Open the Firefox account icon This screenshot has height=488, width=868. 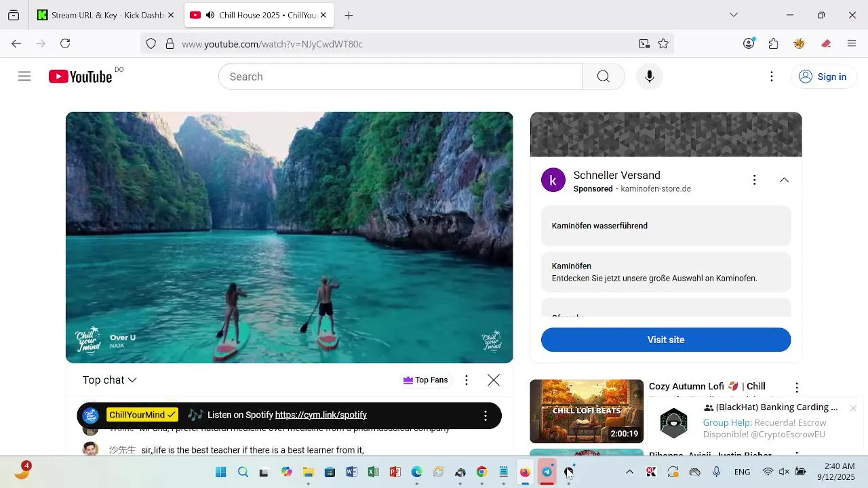click(749, 43)
